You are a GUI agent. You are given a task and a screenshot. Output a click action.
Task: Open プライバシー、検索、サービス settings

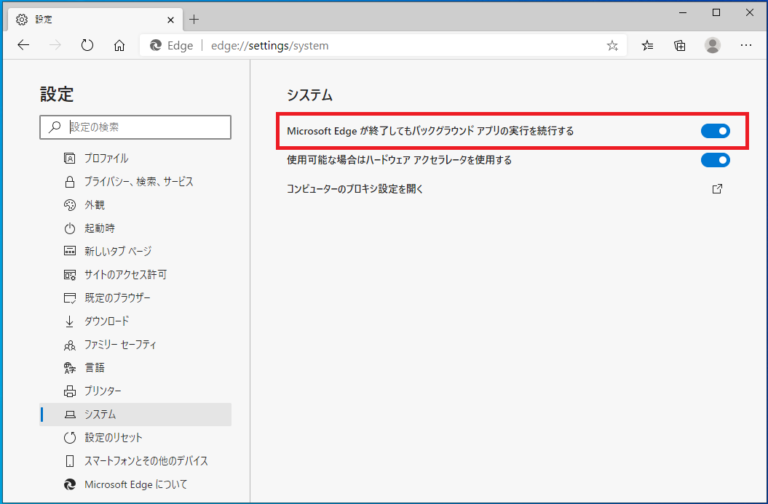(x=138, y=182)
